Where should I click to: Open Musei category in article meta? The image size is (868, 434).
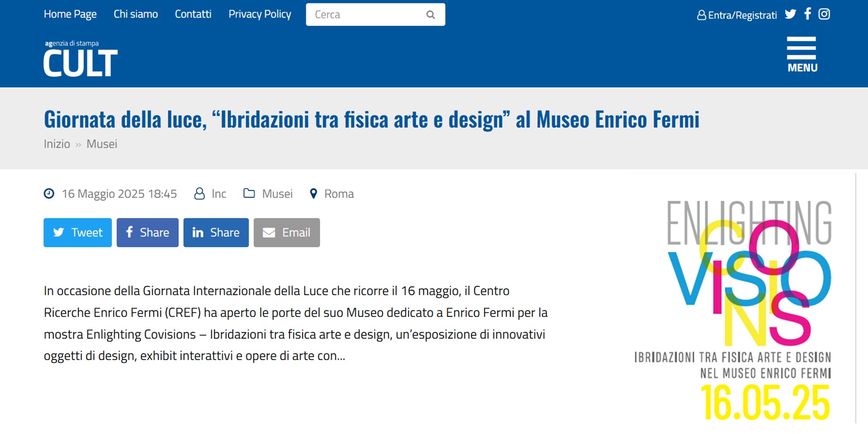(277, 194)
